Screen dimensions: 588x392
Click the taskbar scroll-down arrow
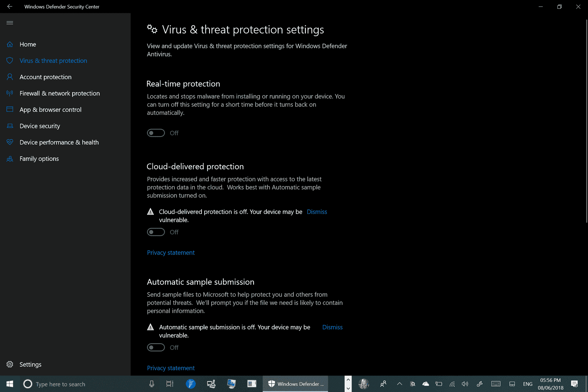[348, 388]
